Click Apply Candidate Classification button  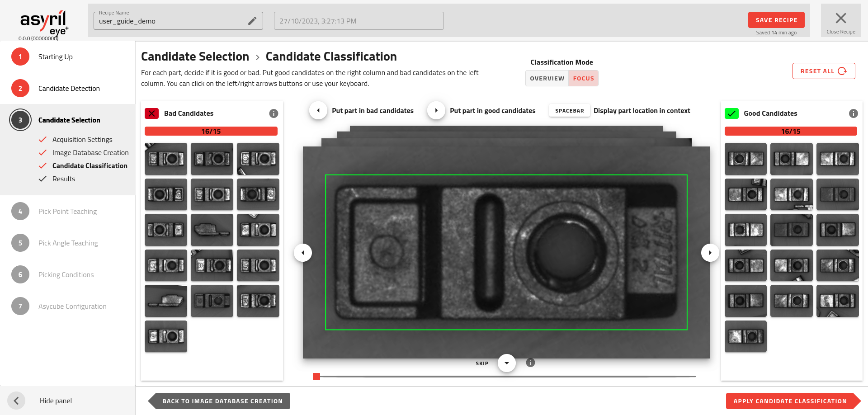point(790,401)
